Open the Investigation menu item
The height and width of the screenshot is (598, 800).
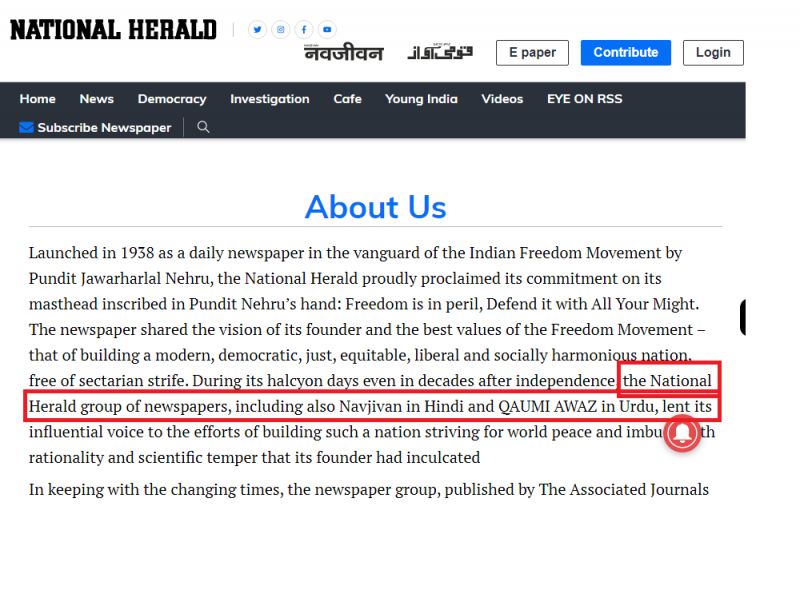[269, 99]
